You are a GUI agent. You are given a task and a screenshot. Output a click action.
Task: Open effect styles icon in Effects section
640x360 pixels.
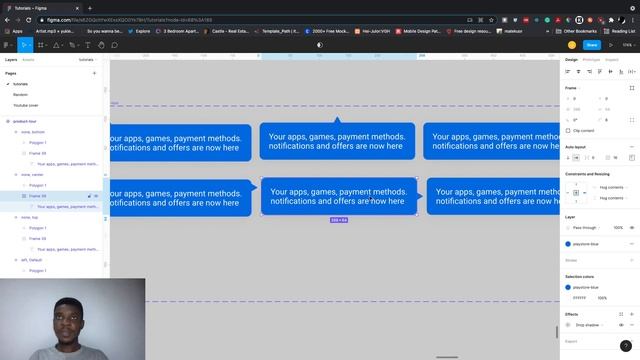click(x=621, y=314)
